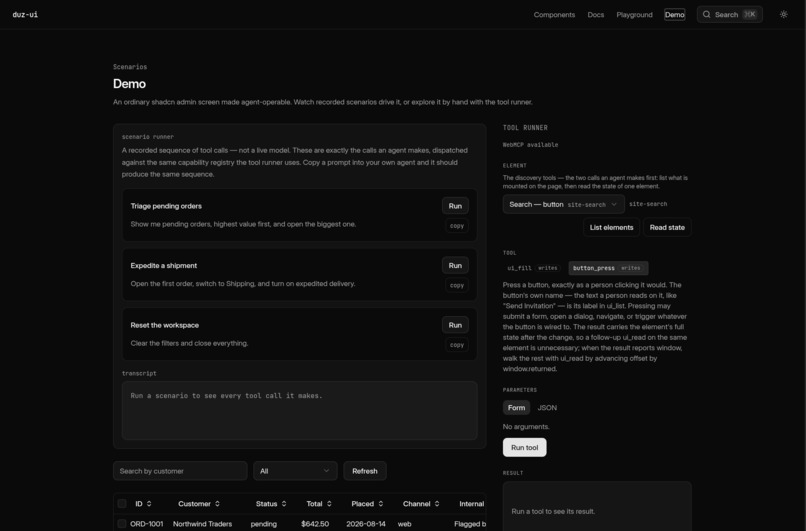Click the transcript output box
The height and width of the screenshot is (531, 806).
(x=300, y=410)
